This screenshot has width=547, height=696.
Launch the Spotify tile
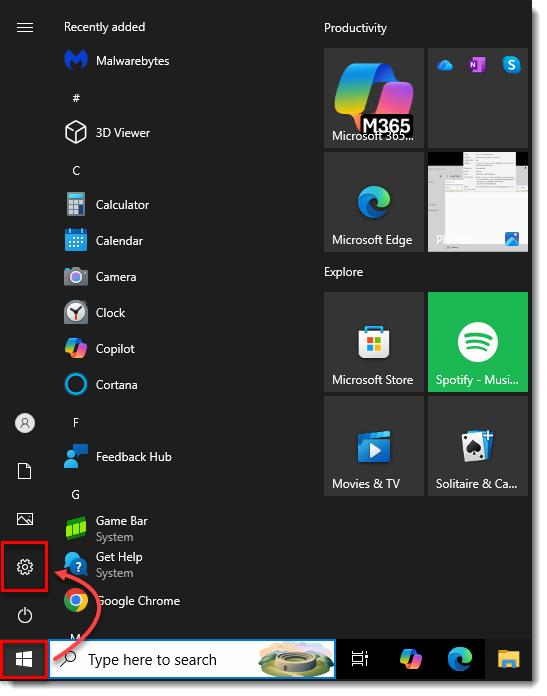tap(478, 342)
